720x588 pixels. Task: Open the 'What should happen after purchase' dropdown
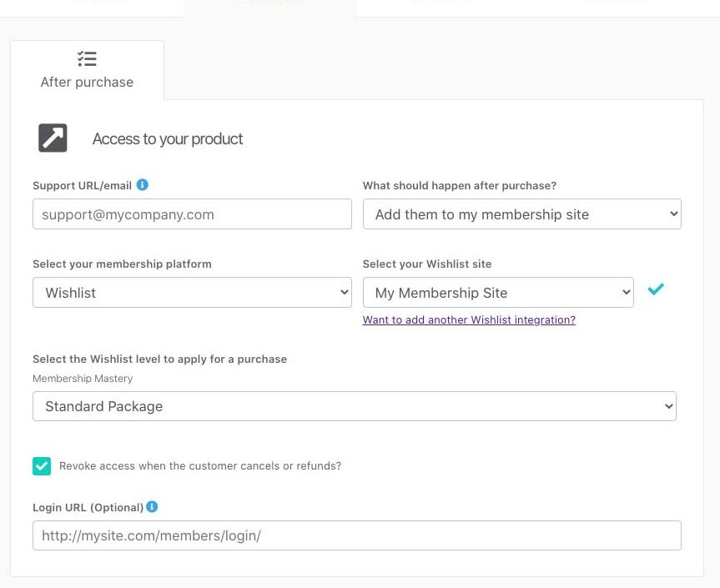(521, 214)
